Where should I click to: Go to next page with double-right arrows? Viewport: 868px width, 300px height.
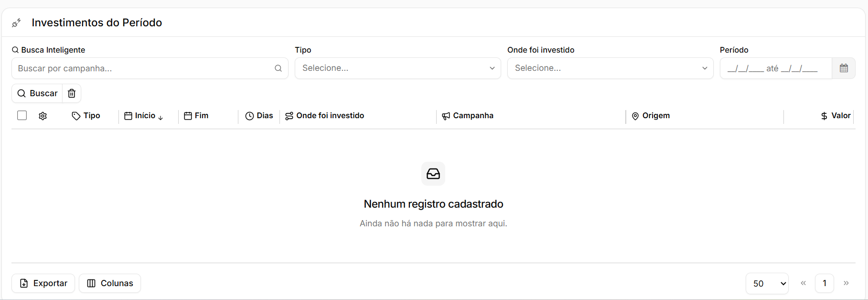coord(846,283)
